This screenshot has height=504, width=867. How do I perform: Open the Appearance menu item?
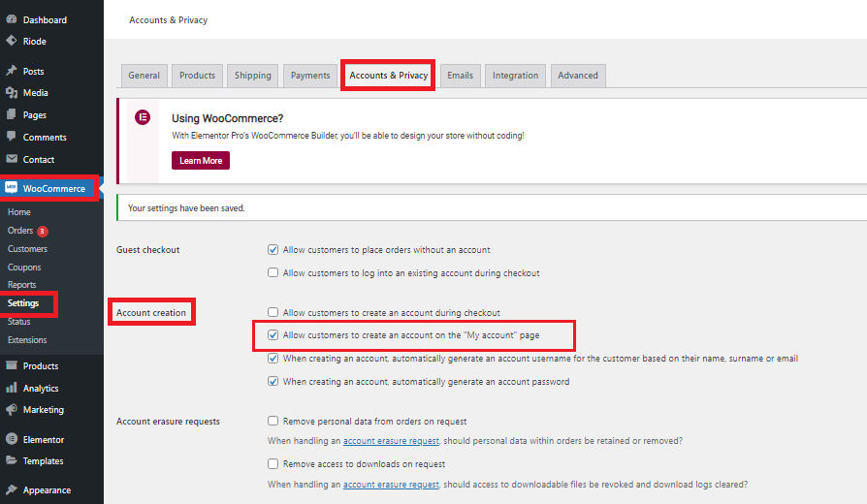(47, 490)
